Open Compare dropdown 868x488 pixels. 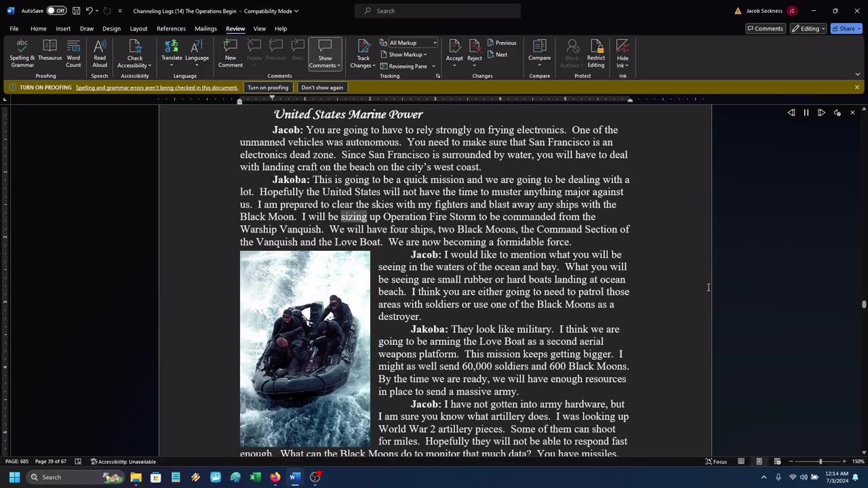pos(540,54)
